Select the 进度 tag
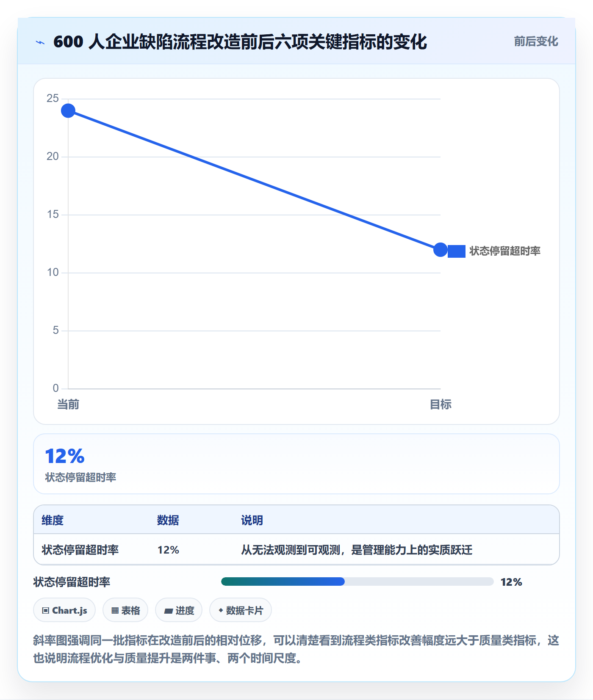The width and height of the screenshot is (593, 700). 179,610
